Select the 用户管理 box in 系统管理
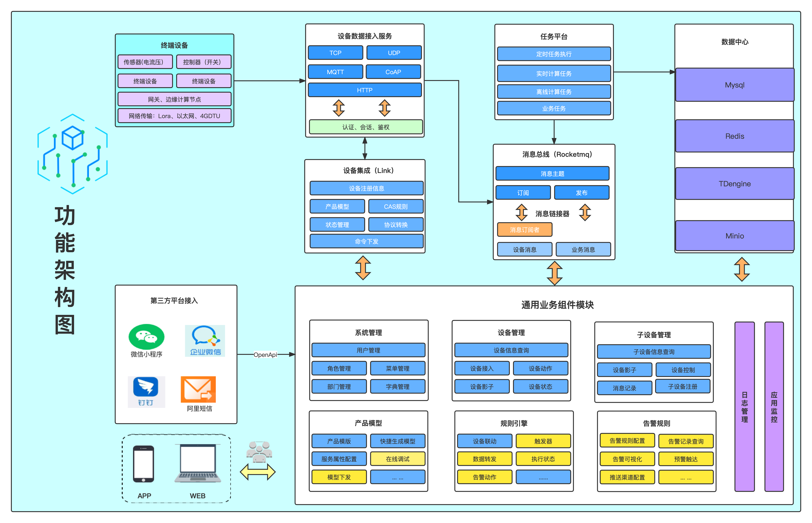This screenshot has height=523, width=812. click(368, 350)
